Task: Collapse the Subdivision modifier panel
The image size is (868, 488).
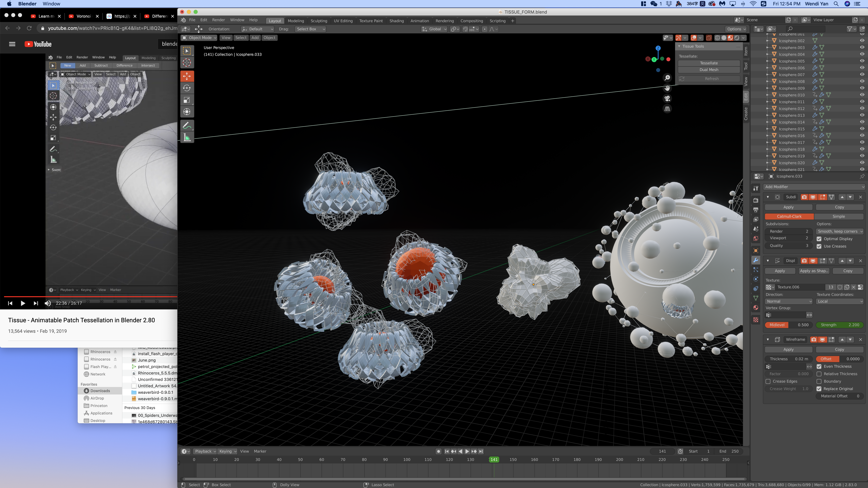Action: click(768, 197)
